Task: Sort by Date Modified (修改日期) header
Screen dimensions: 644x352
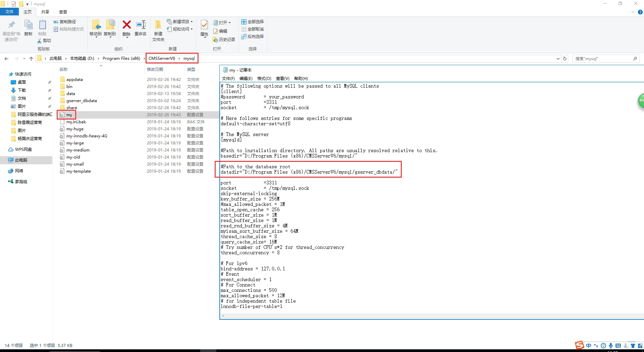Action: tap(155, 70)
